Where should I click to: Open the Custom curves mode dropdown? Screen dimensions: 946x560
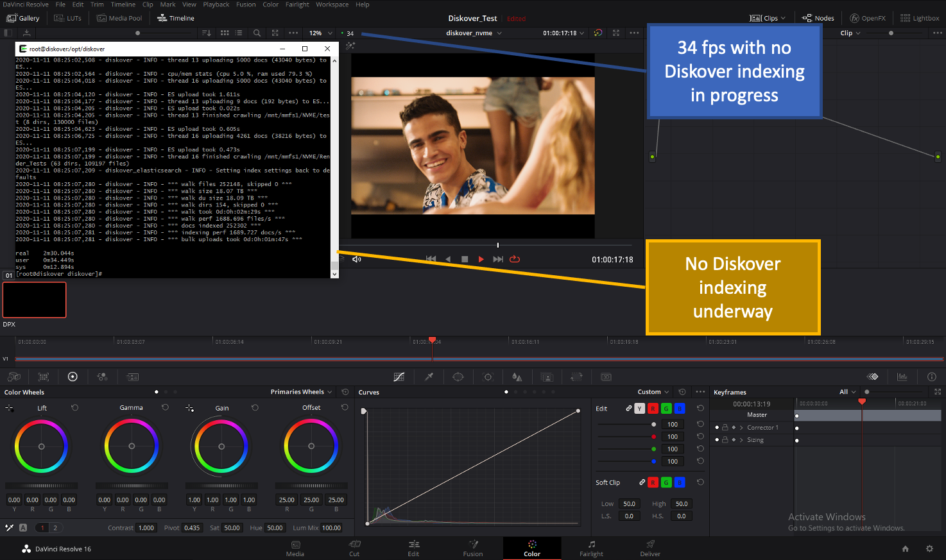point(653,392)
